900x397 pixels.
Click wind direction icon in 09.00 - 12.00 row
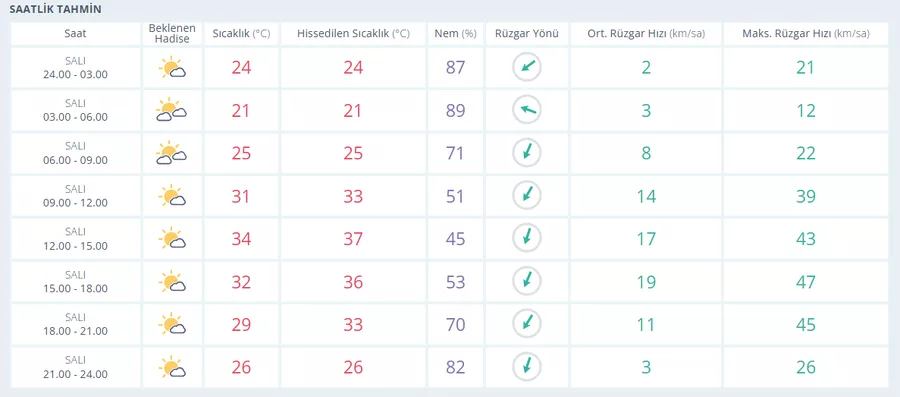click(x=527, y=196)
